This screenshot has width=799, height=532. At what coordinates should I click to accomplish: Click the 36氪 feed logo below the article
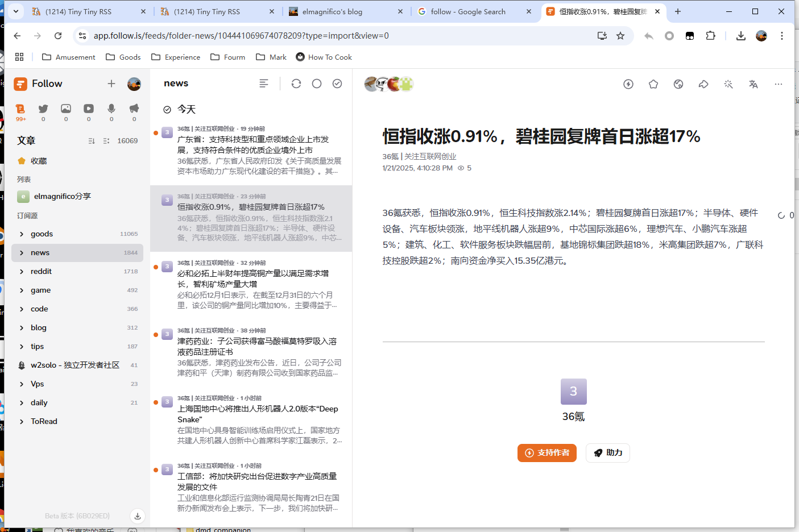click(x=573, y=392)
